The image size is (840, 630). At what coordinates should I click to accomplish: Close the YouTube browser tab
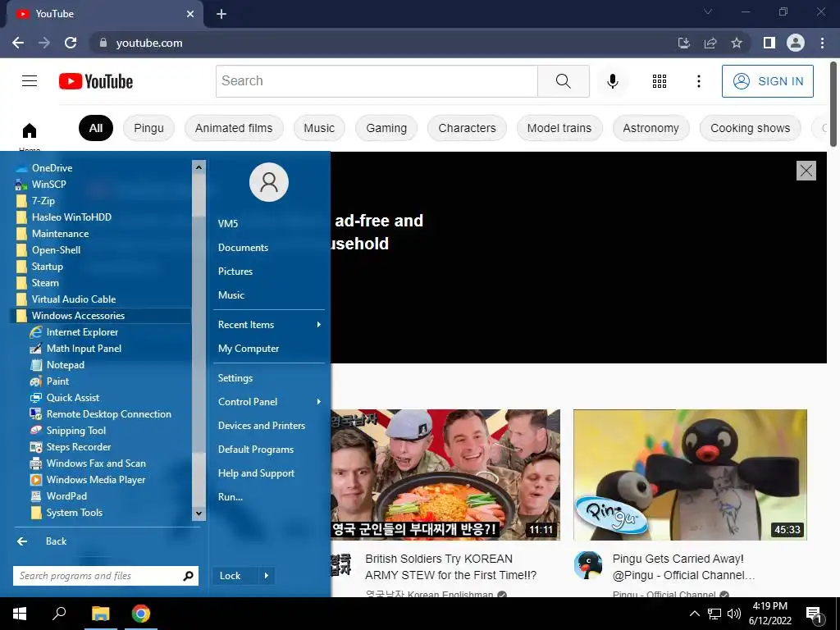point(190,14)
